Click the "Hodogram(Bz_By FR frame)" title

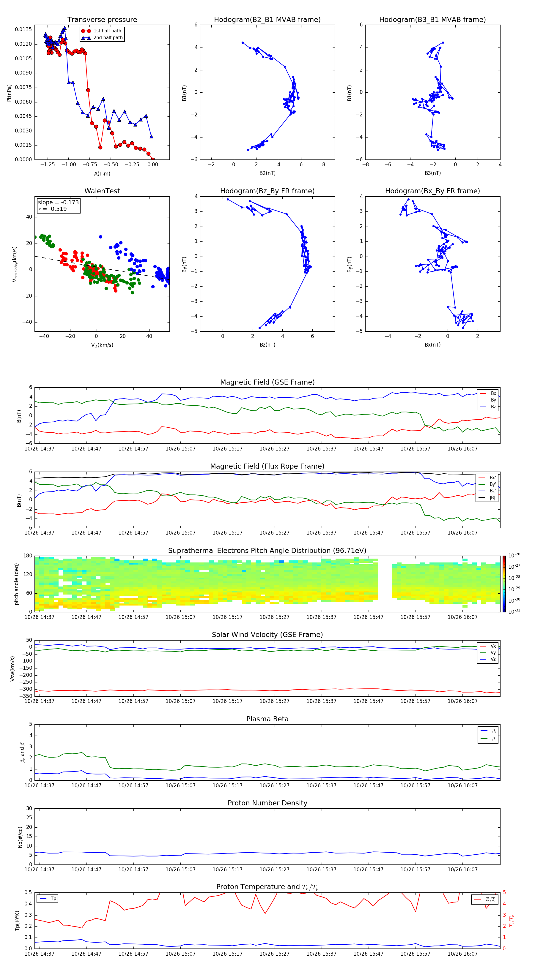pyautogui.click(x=267, y=191)
